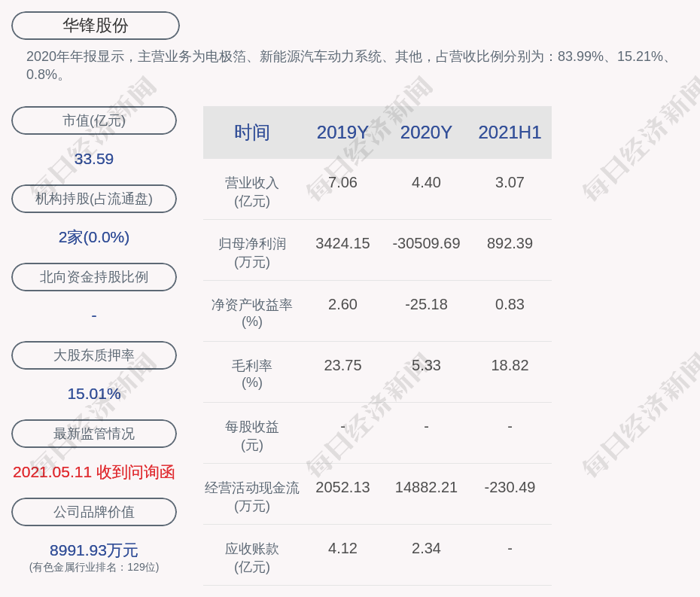Screen dimensions: 700x597
Task: Select net profit value 3424.15
Action: tap(342, 243)
